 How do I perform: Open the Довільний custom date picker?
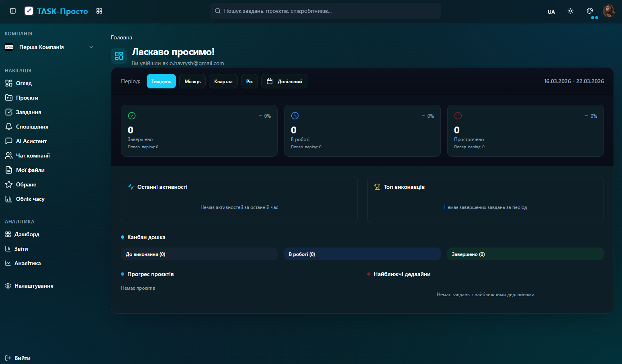click(284, 82)
